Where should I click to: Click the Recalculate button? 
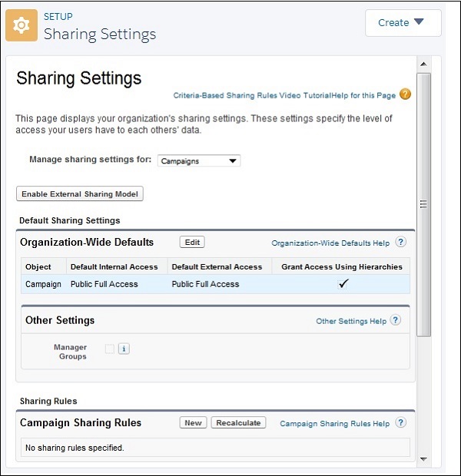pyautogui.click(x=238, y=423)
